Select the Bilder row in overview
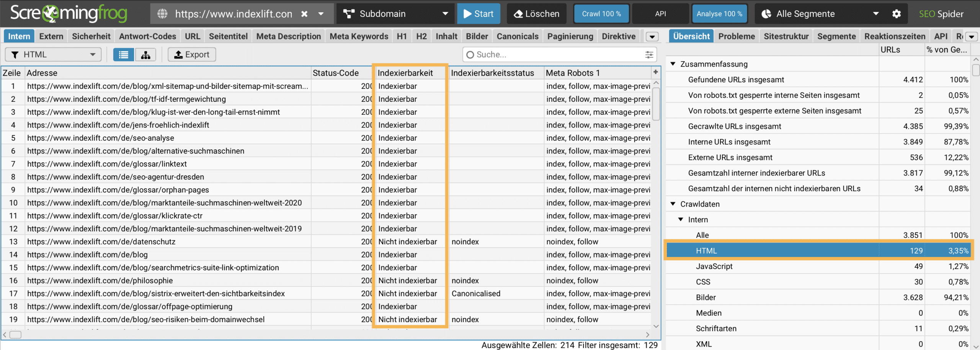This screenshot has height=350, width=980. tap(818, 297)
